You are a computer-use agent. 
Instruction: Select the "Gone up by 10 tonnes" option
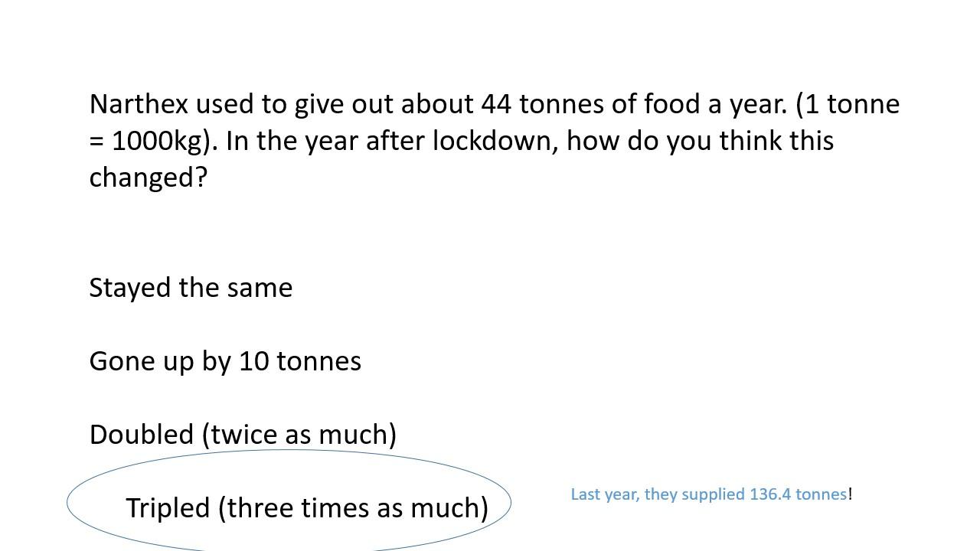pos(225,361)
